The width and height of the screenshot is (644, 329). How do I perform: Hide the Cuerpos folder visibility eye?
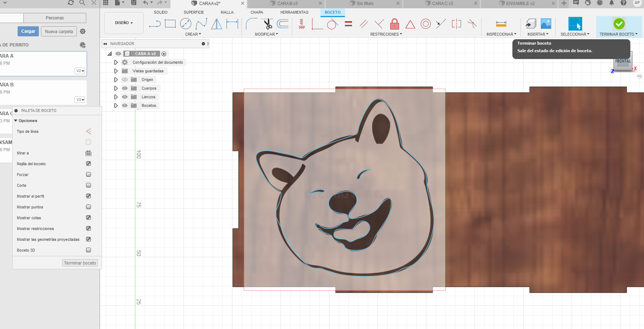tap(125, 88)
